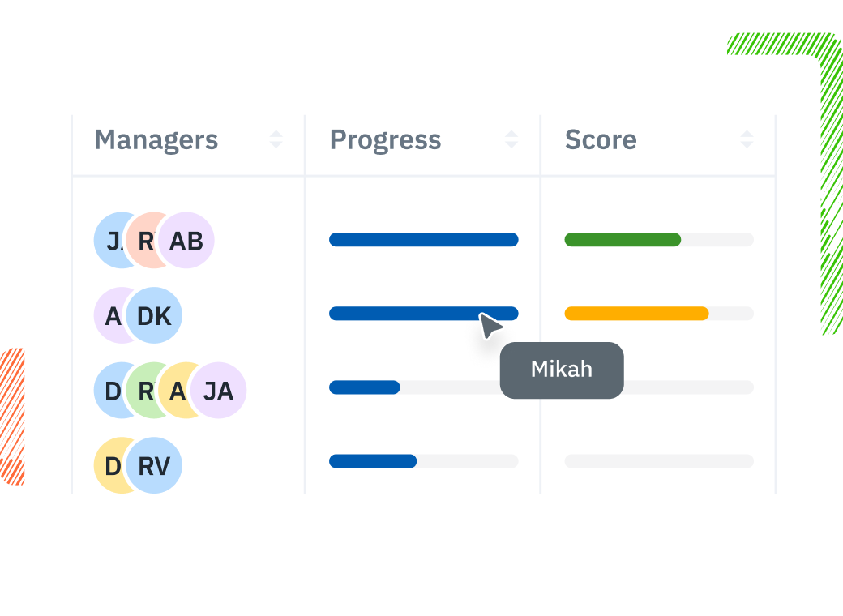
Task: Click the green score bar
Action: (623, 239)
